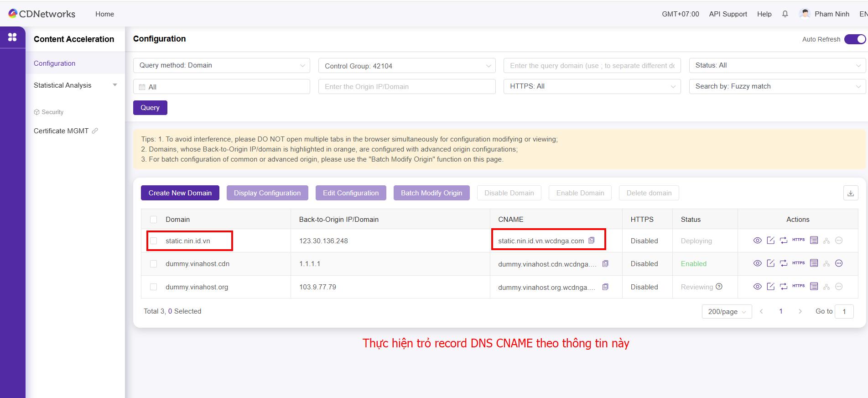Open the Search by: Fuzzy match dropdown
This screenshot has width=868, height=398.
[x=777, y=86]
